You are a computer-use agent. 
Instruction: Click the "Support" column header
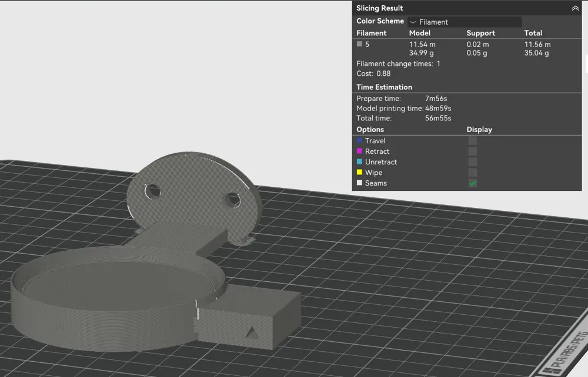point(481,33)
